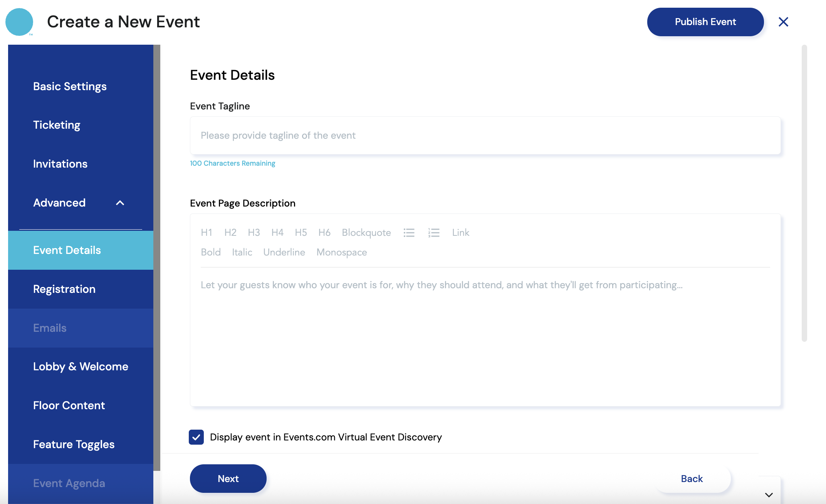
Task: Go to Lobby & Welcome settings
Action: coord(81,367)
